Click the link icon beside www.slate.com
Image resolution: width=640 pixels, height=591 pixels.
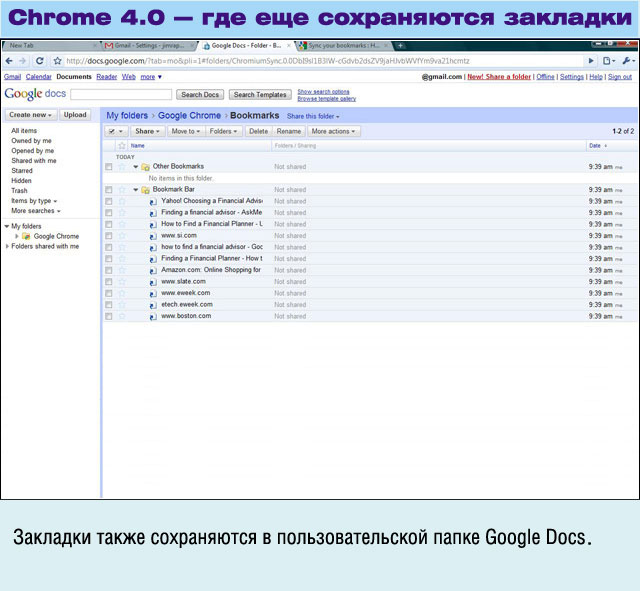153,282
